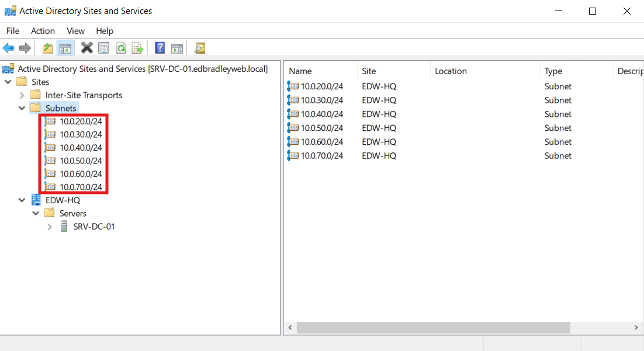Open the Up One Level toolbar icon
The height and width of the screenshot is (351, 644).
point(47,48)
